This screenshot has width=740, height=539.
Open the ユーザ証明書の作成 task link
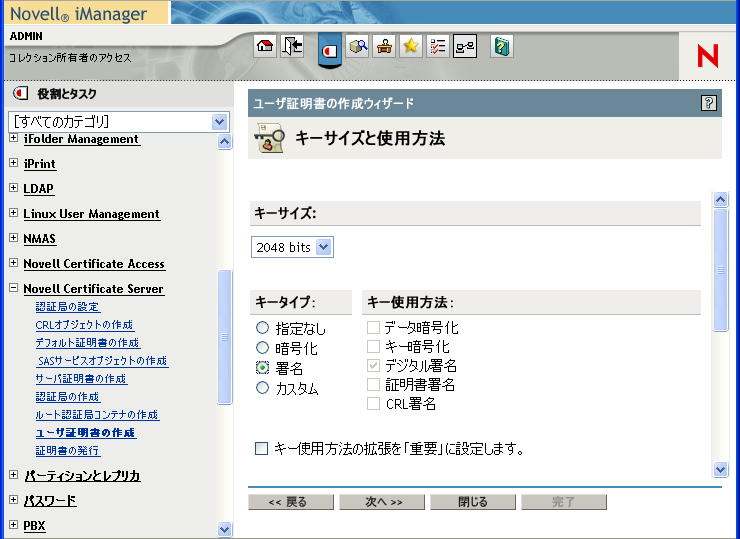click(86, 433)
